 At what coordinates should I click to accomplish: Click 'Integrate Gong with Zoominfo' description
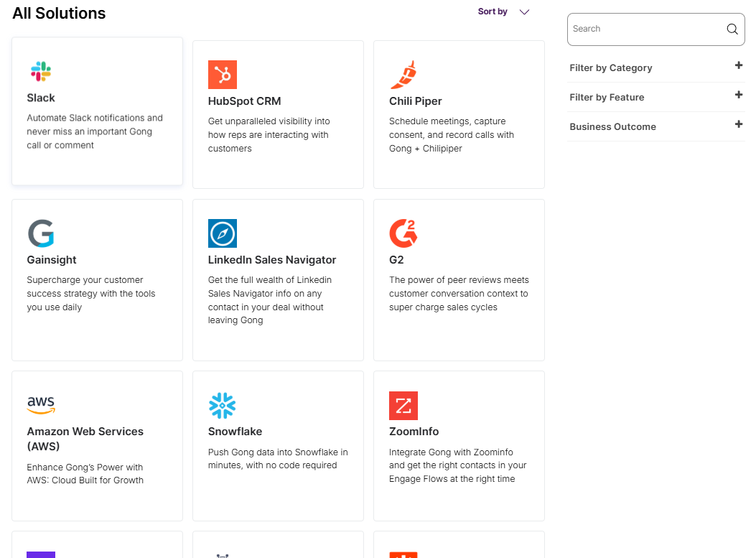point(458,465)
